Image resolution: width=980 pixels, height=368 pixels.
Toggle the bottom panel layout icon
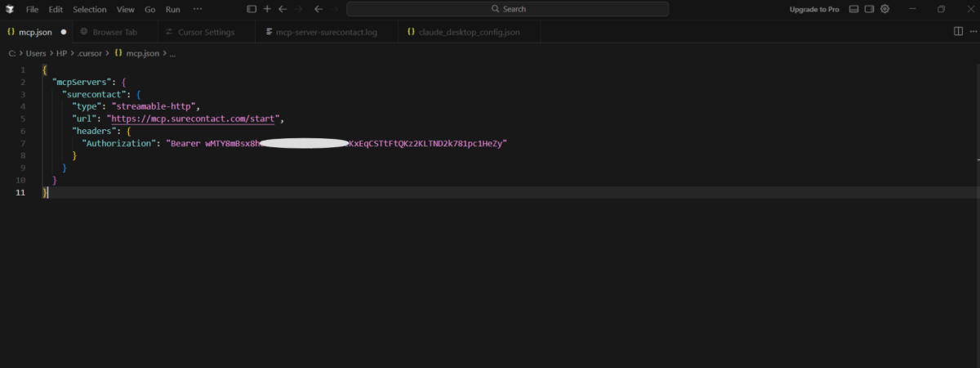(x=853, y=9)
